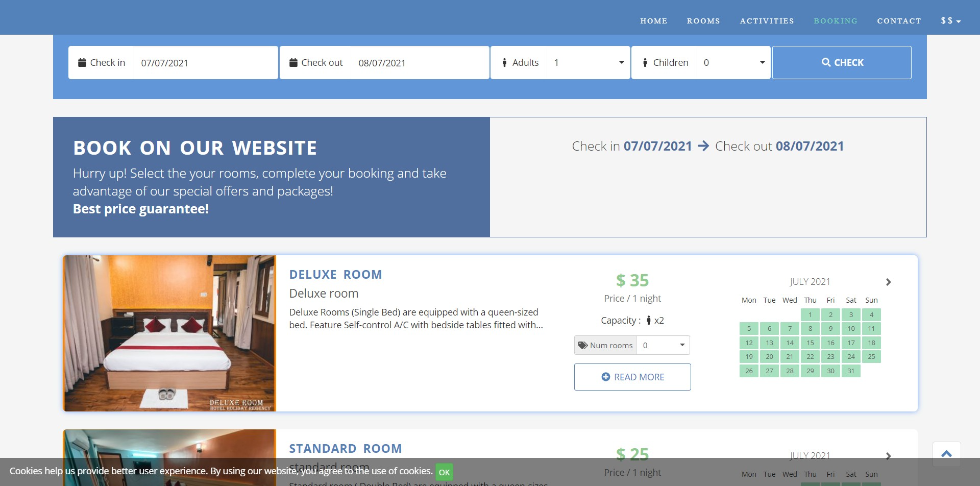Click READ MORE for Deluxe Room

632,377
